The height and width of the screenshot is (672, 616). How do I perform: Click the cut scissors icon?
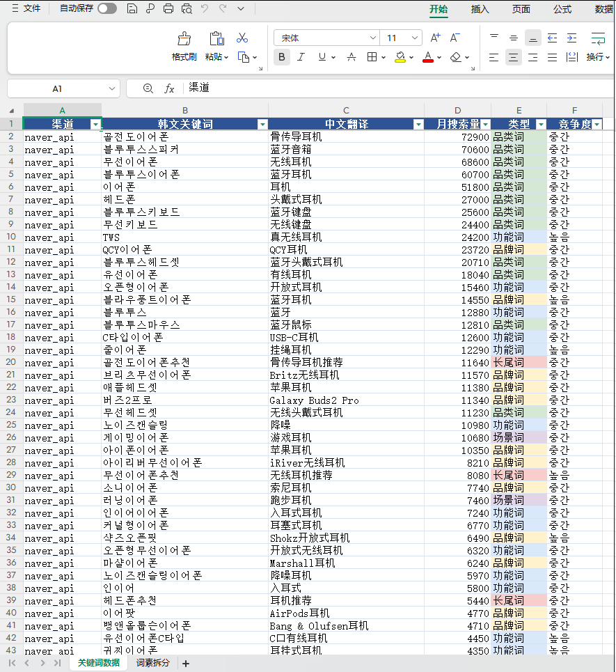click(242, 38)
